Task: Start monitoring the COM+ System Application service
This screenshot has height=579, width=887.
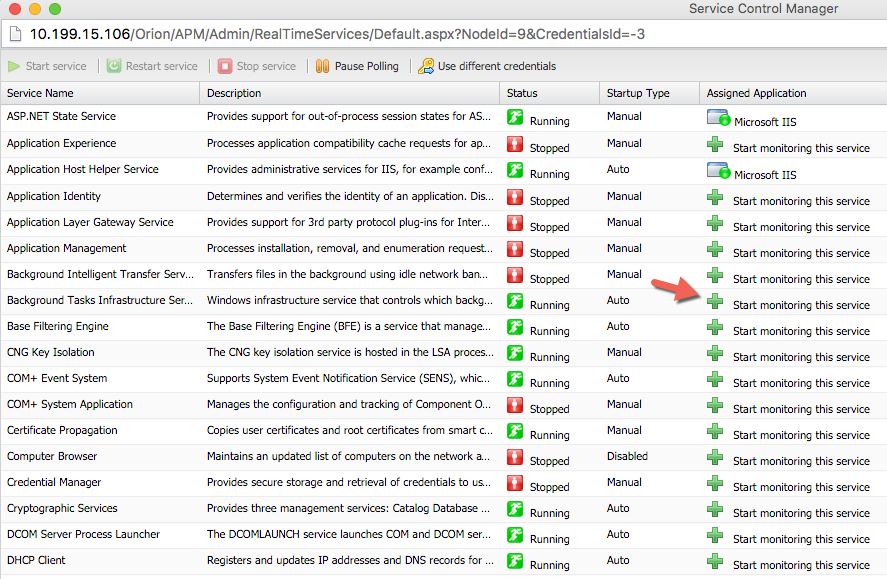Action: point(801,409)
